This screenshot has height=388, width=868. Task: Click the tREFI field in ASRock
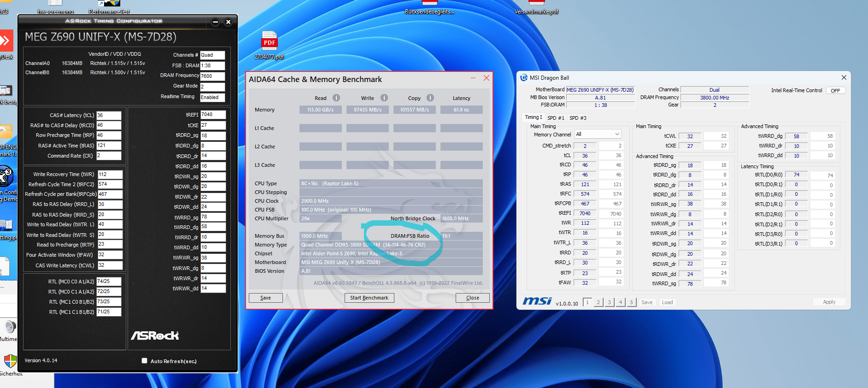213,114
